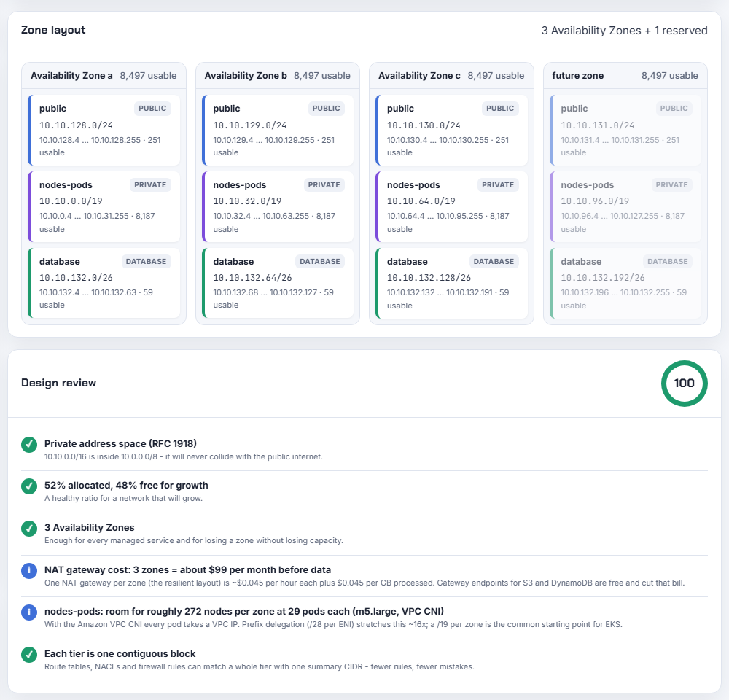Click 'A healthy ratio for a network' description
Viewport: 729px width, 700px height.
123,499
